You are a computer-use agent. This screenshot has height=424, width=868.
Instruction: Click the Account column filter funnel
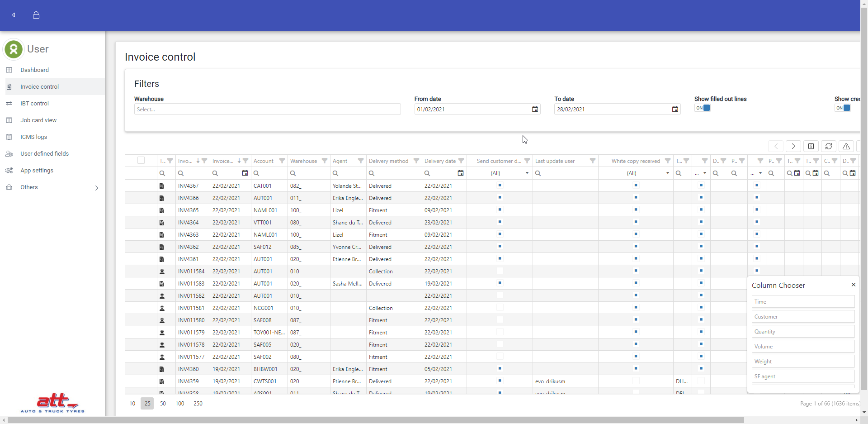[x=282, y=161]
